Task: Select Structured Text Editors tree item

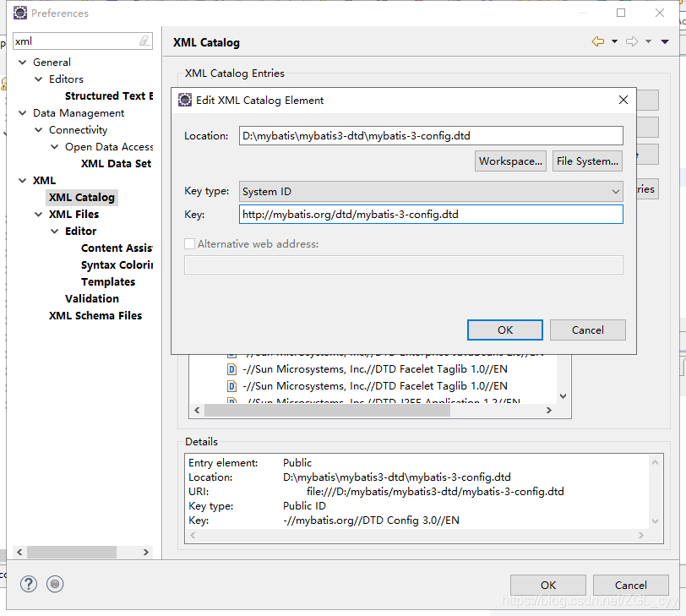Action: coord(109,95)
